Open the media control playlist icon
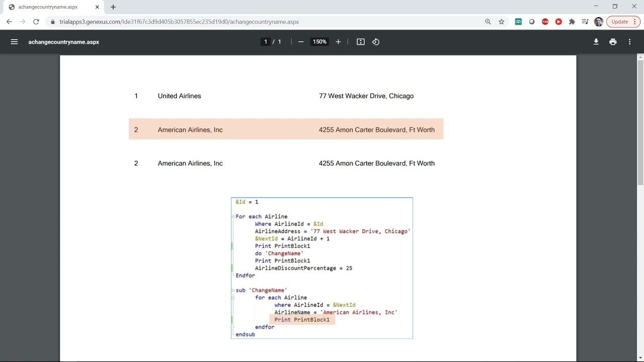Screen dimensions: 644x362 (585, 22)
